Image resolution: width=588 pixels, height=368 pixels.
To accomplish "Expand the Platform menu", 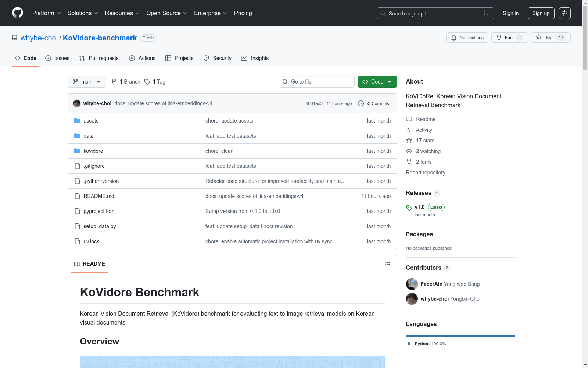I will [x=46, y=13].
